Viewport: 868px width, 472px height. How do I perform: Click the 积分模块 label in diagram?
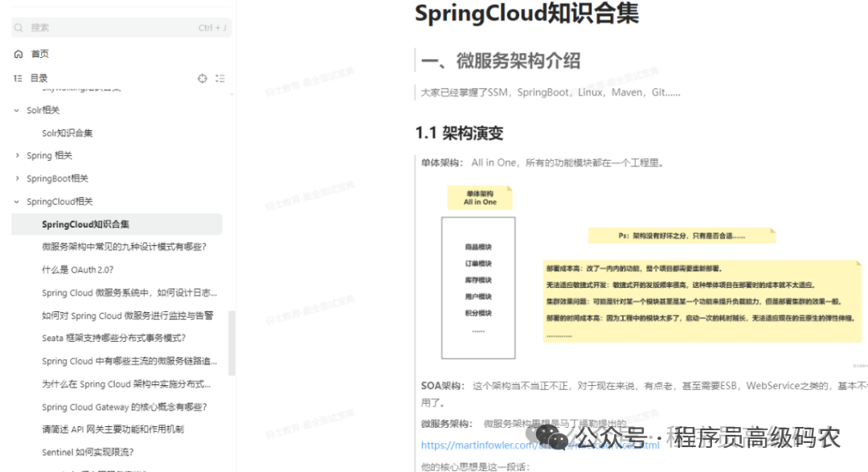478,313
